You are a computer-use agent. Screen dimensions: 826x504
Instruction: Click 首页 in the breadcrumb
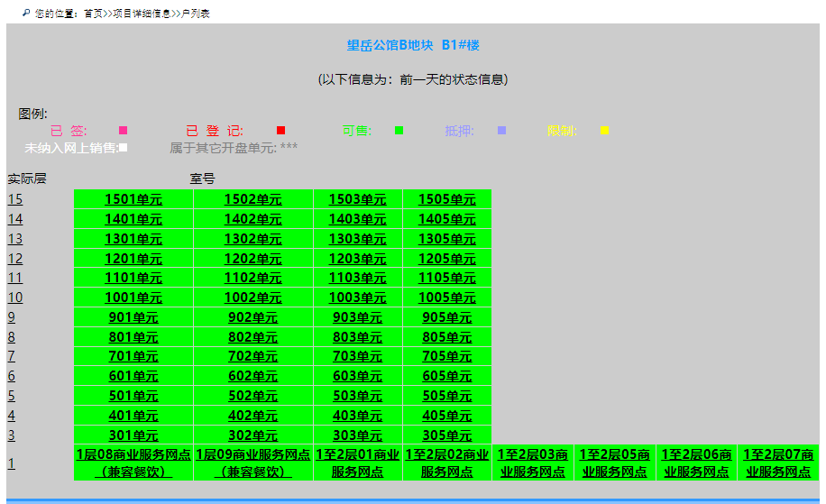pos(93,14)
